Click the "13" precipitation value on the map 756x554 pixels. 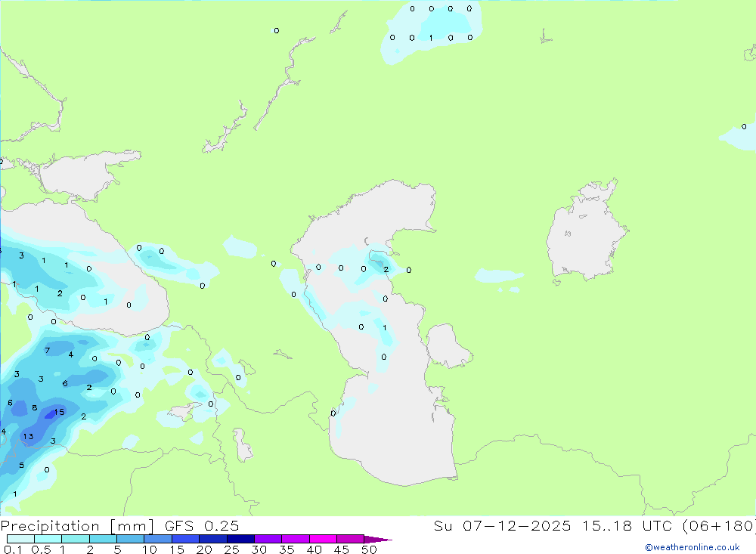(x=29, y=436)
